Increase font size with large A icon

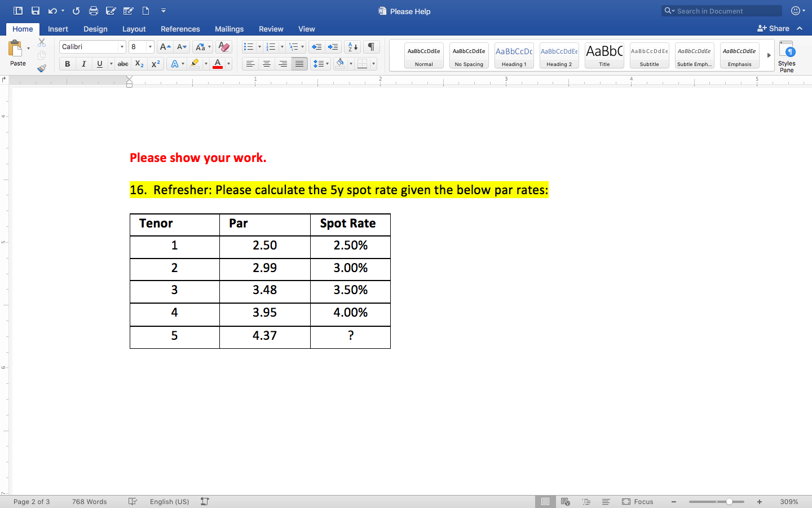point(165,47)
